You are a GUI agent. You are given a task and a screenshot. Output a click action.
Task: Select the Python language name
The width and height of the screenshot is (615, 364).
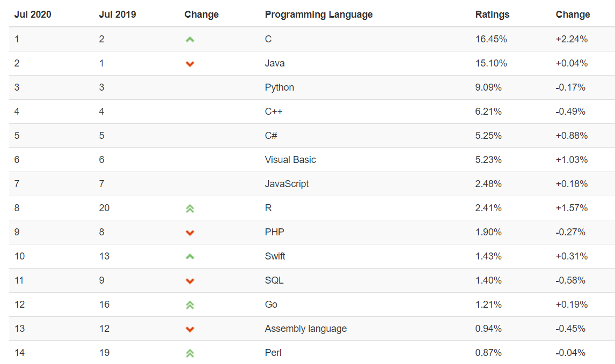coord(280,87)
